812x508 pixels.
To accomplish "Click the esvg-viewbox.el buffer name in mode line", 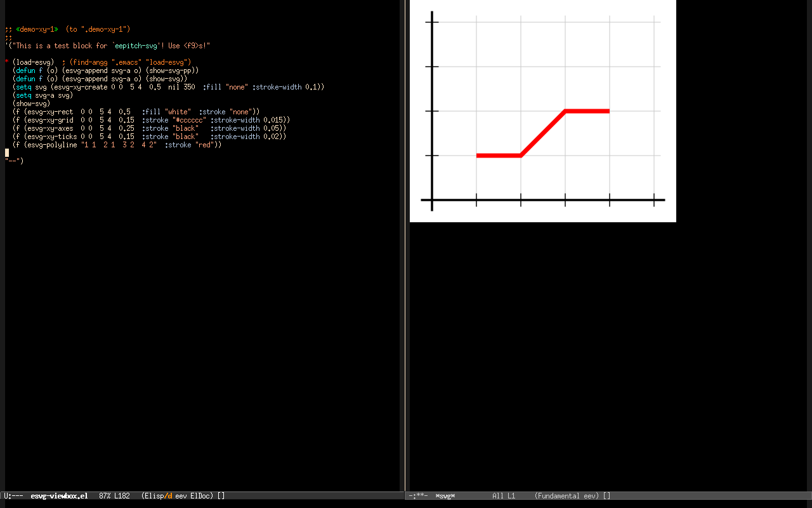I will 59,496.
